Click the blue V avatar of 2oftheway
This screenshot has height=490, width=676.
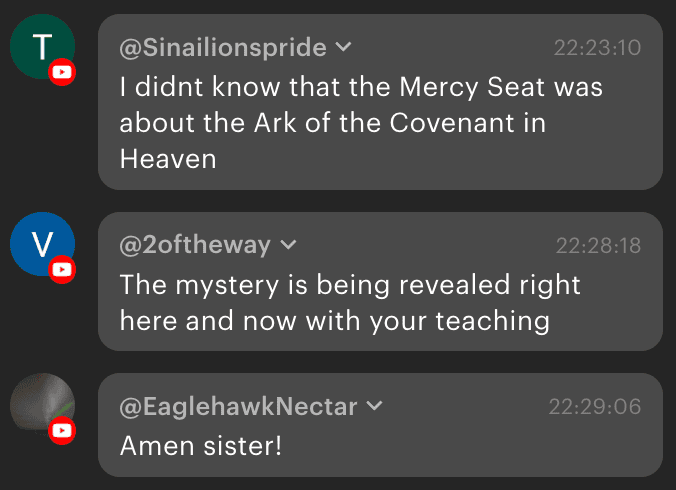pyautogui.click(x=40, y=244)
